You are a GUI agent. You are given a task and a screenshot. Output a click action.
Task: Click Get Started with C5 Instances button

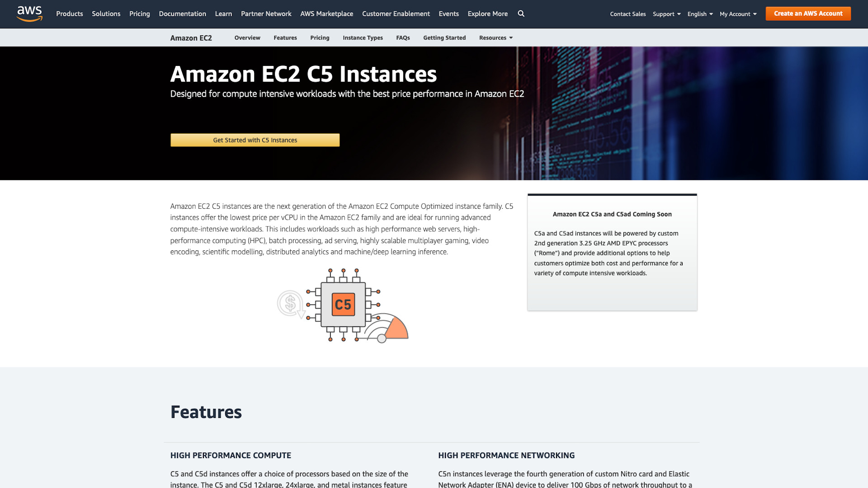(255, 140)
